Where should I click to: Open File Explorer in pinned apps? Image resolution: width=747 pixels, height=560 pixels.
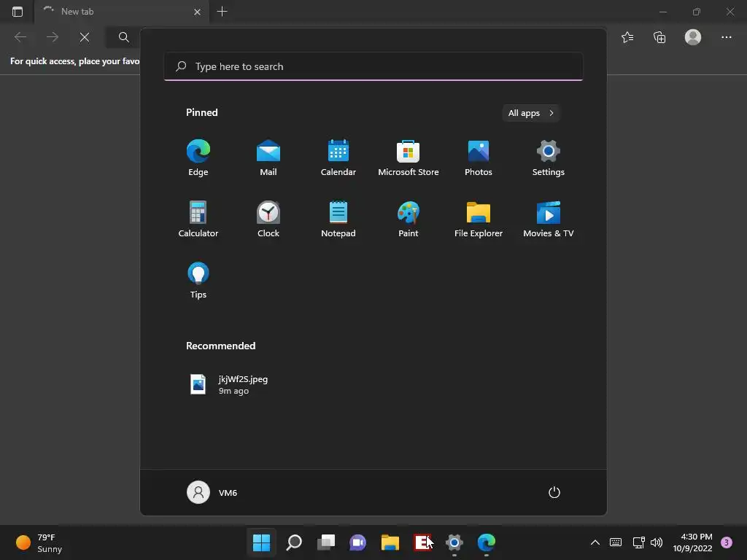pos(479,219)
